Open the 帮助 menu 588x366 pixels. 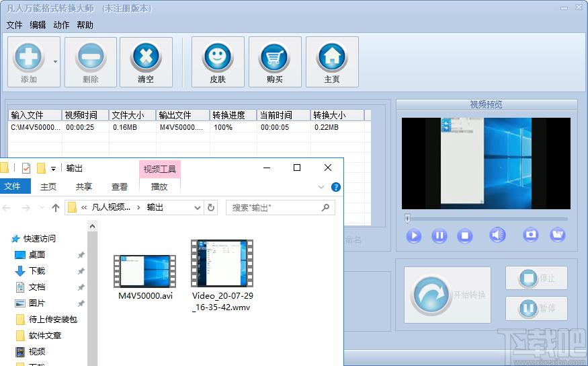85,25
